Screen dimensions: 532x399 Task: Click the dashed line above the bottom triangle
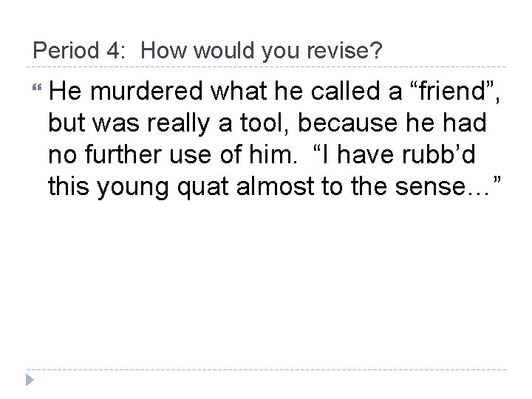[266, 369]
